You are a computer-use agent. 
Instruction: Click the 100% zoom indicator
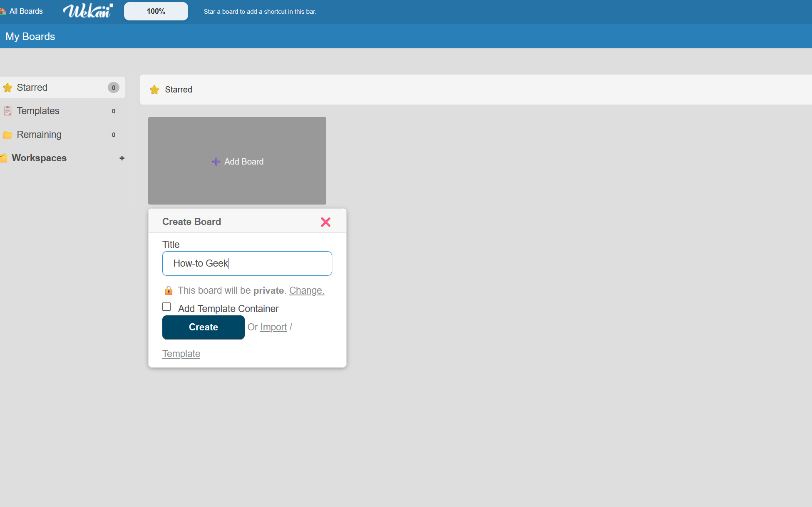[156, 11]
